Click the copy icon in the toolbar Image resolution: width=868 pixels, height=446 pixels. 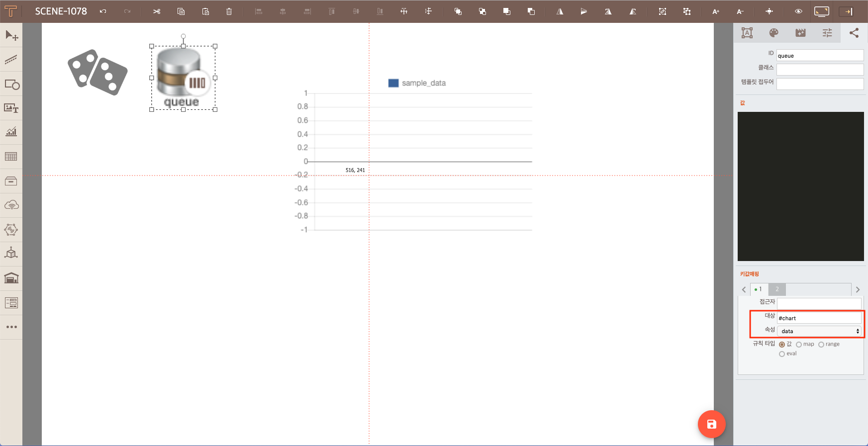(x=181, y=11)
